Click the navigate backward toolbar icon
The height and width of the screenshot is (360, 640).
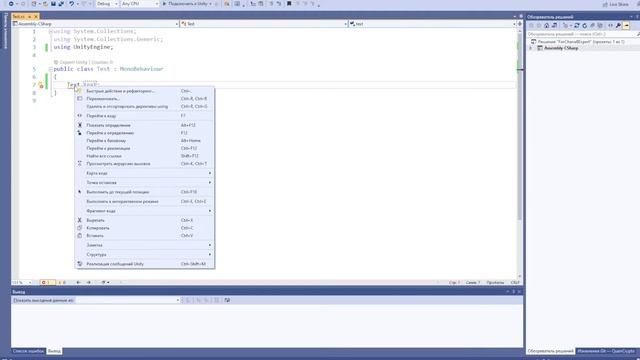11,4
